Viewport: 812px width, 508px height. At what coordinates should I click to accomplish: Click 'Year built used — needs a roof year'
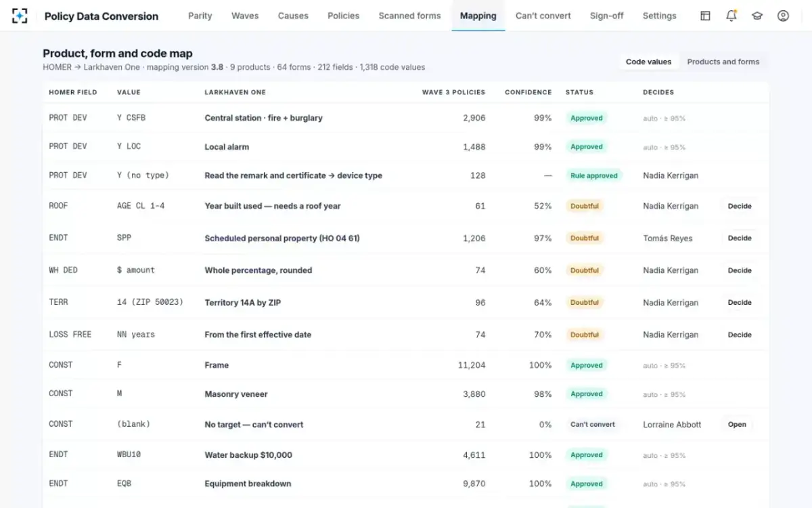[x=273, y=206]
